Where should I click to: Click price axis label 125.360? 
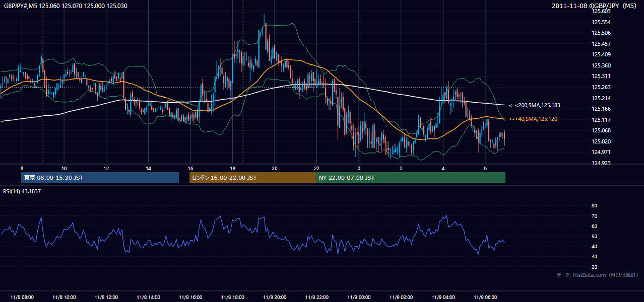(601, 66)
